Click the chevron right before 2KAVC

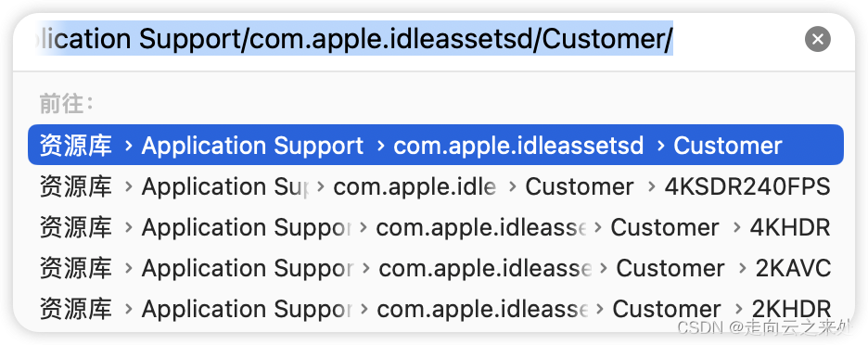[742, 268]
